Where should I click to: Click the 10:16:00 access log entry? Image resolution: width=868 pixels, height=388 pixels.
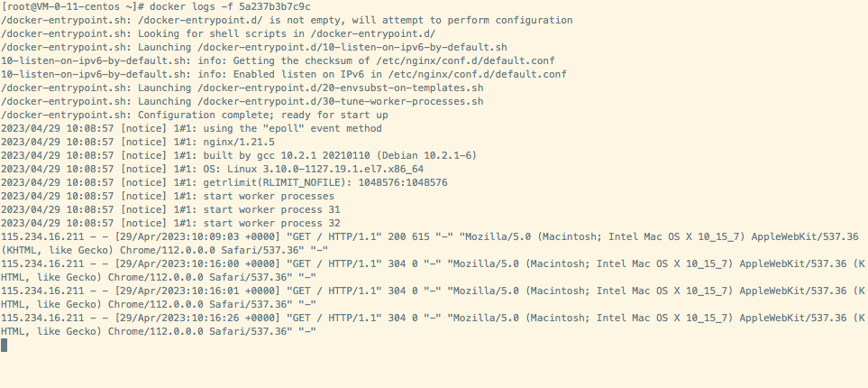coord(433,271)
